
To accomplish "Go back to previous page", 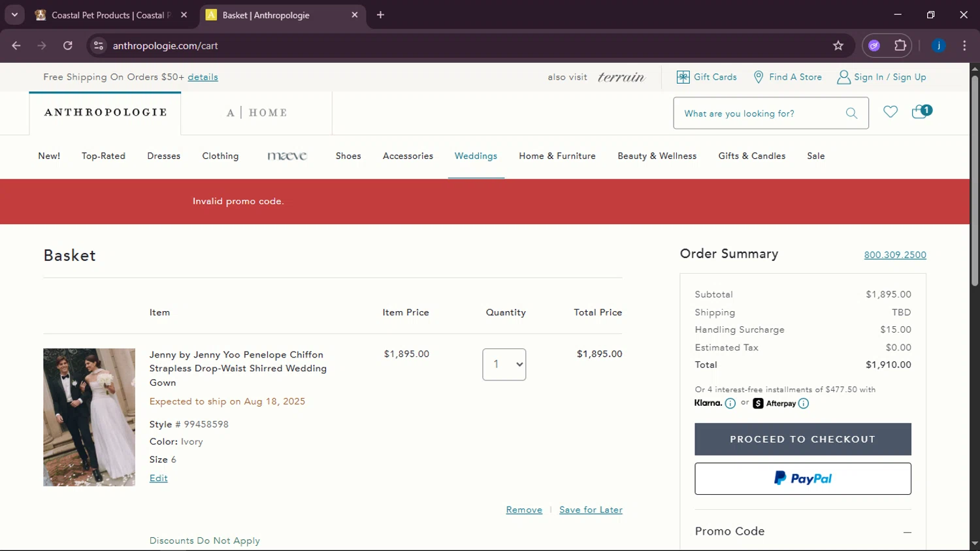I will (16, 46).
